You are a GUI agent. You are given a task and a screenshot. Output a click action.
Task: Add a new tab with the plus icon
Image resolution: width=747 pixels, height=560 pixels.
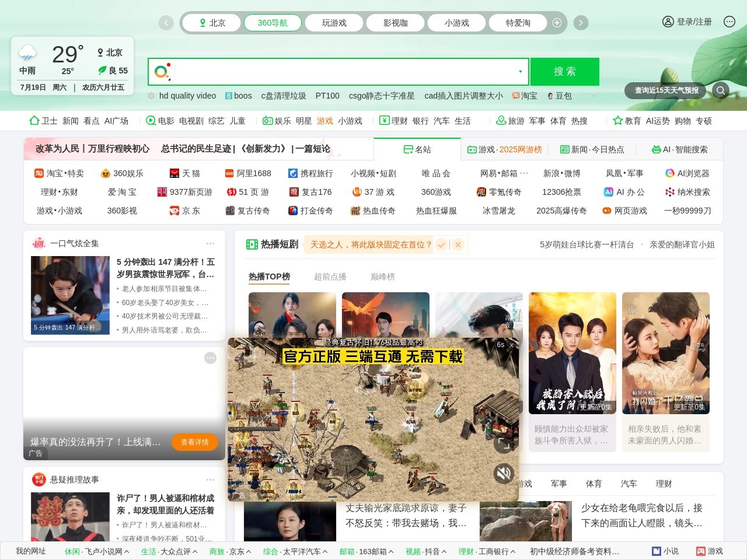[x=557, y=23]
